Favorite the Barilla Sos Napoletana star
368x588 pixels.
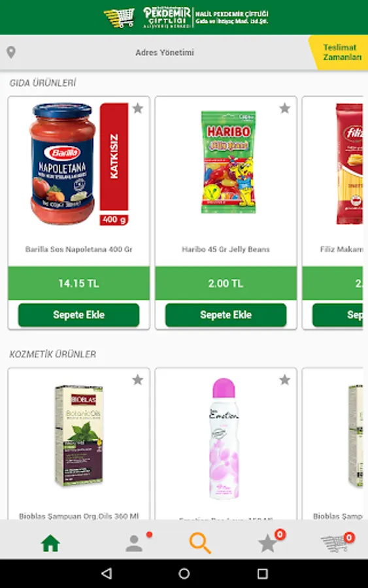pos(138,108)
